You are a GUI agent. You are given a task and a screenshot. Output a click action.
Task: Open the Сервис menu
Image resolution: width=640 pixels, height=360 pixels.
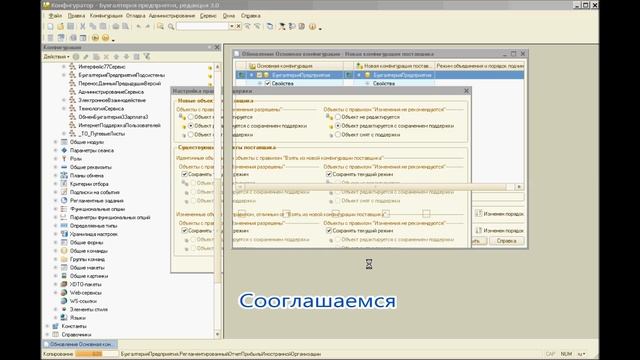coord(208,16)
